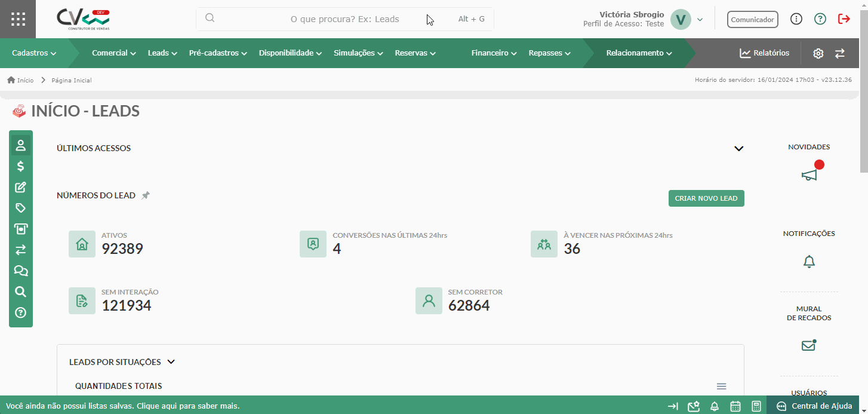Select the edit pencil icon in sidebar
868x414 pixels.
(21, 187)
